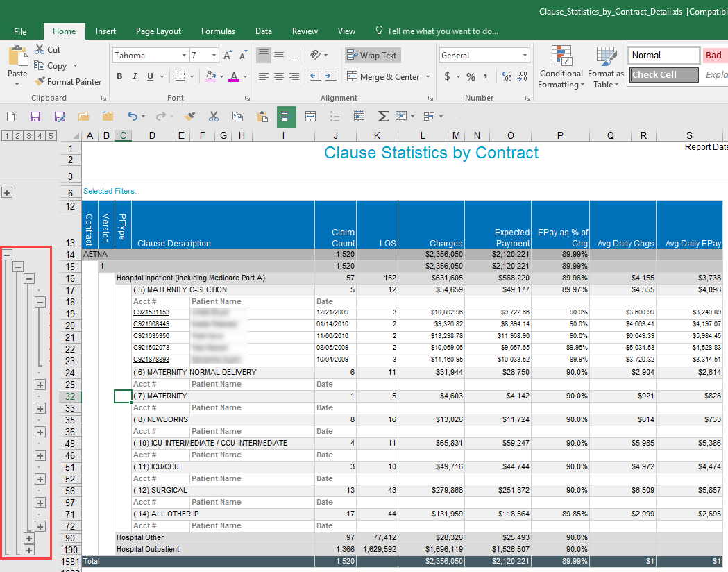Click the Orientation text angle icon
The image size is (728, 572).
[x=316, y=55]
